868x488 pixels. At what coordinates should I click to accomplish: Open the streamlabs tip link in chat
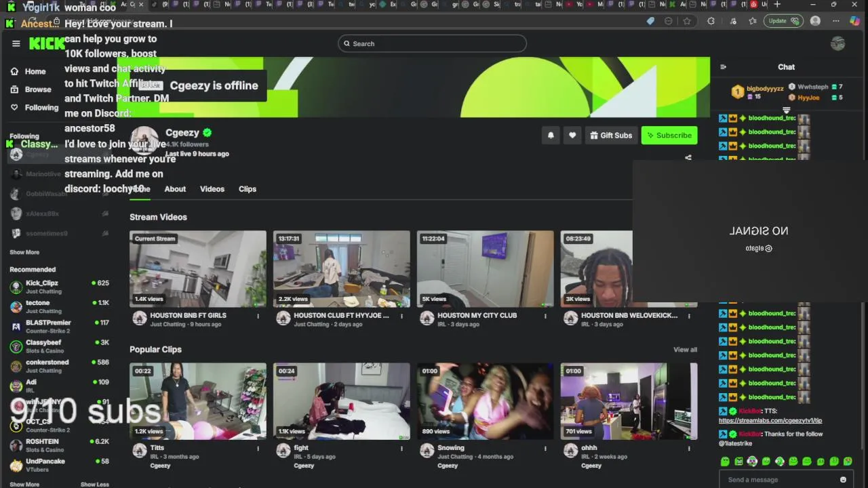(770, 420)
